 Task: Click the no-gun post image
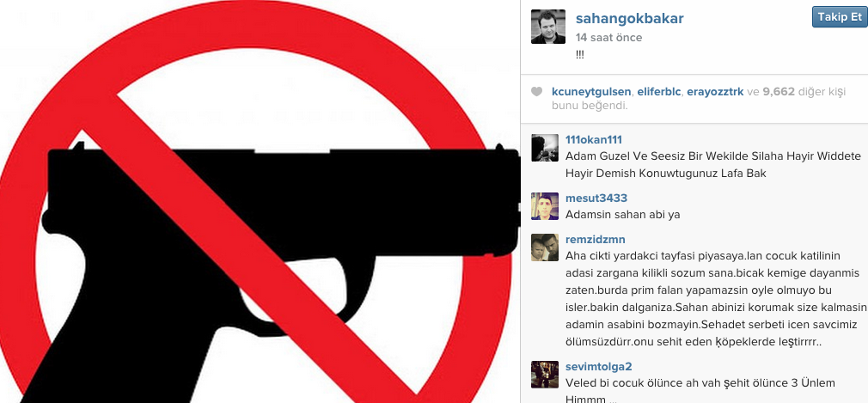260,201
